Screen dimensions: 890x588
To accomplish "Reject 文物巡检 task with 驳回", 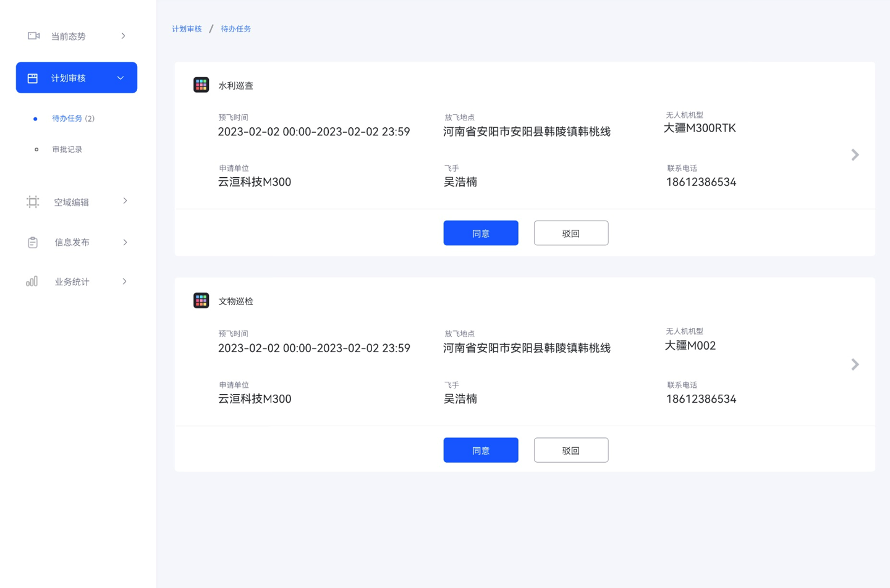I will coord(570,450).
